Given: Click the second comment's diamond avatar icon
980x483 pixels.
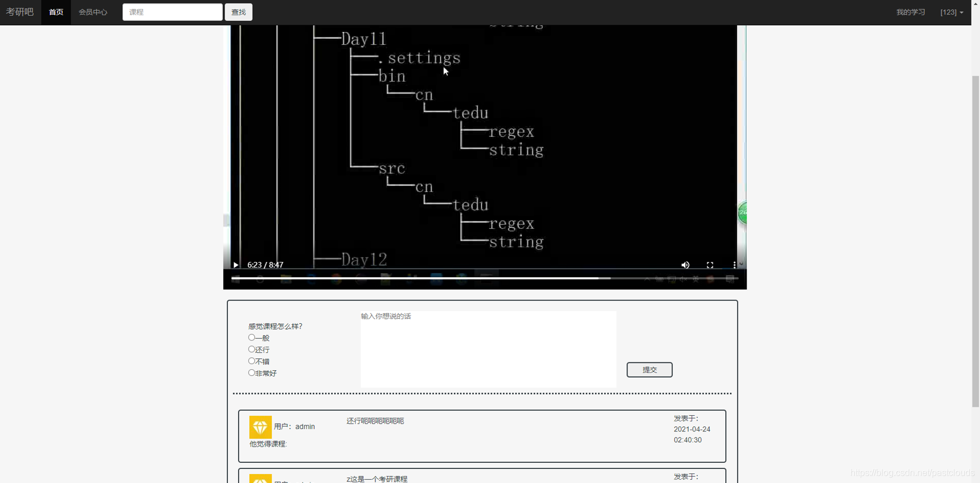Looking at the screenshot, I should (260, 479).
